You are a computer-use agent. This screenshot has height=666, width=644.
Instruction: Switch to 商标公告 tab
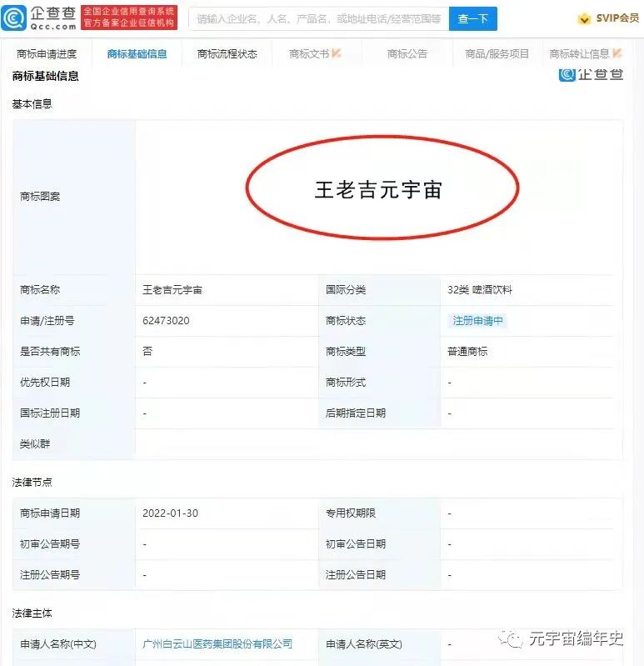tap(407, 54)
